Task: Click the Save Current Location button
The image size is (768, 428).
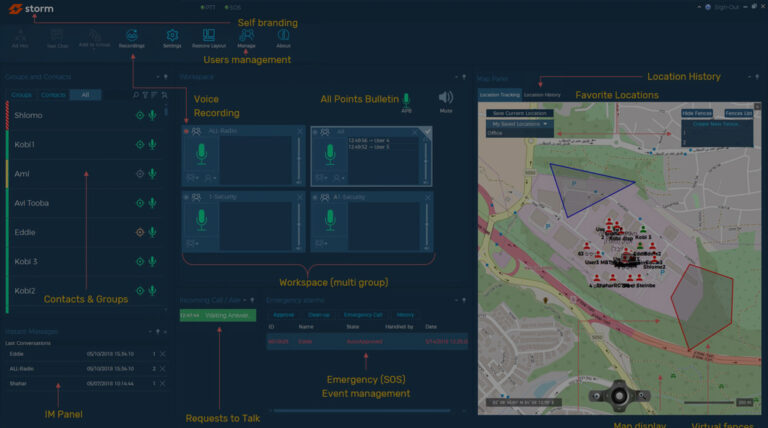Action: pos(520,113)
